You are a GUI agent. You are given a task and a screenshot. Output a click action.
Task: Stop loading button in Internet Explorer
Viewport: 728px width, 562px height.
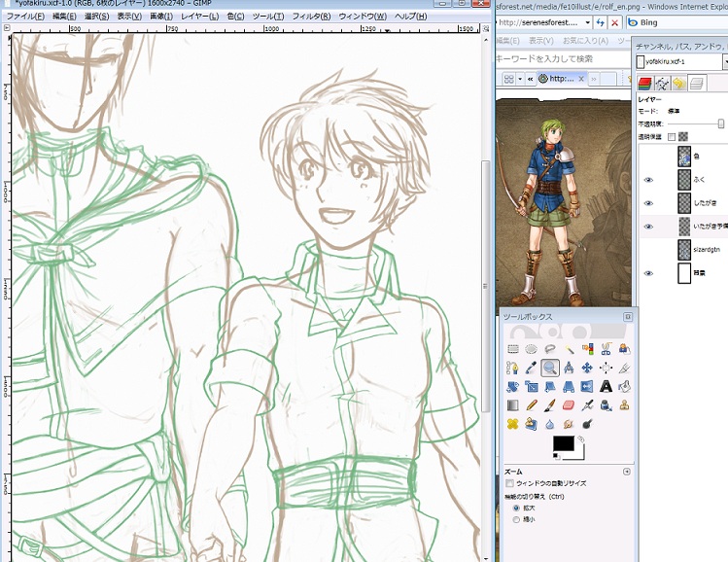tap(614, 22)
